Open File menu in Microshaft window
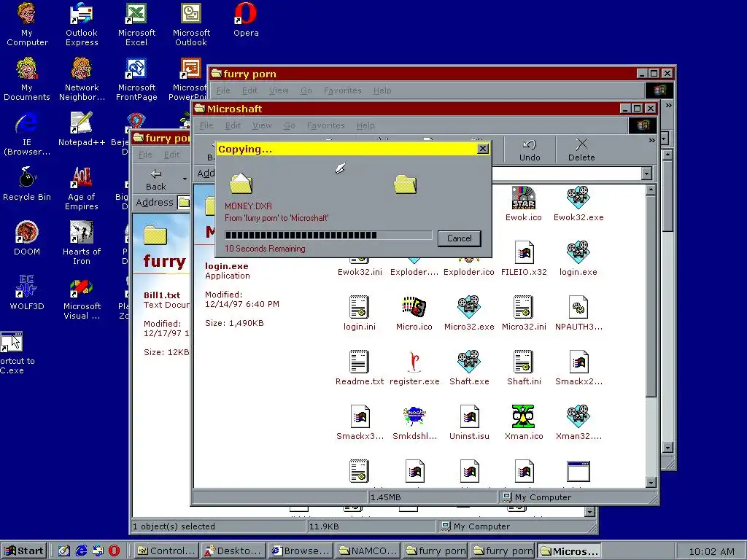747x560 pixels. pyautogui.click(x=206, y=125)
